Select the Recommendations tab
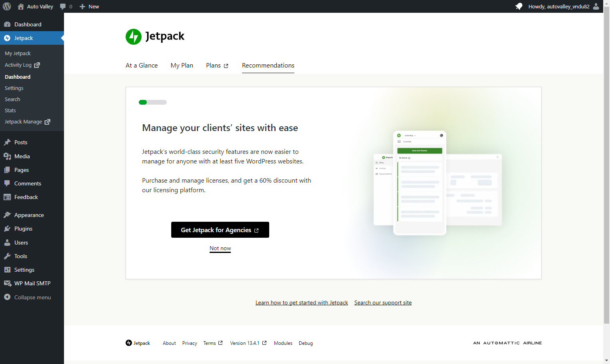This screenshot has width=610, height=364. (x=268, y=66)
